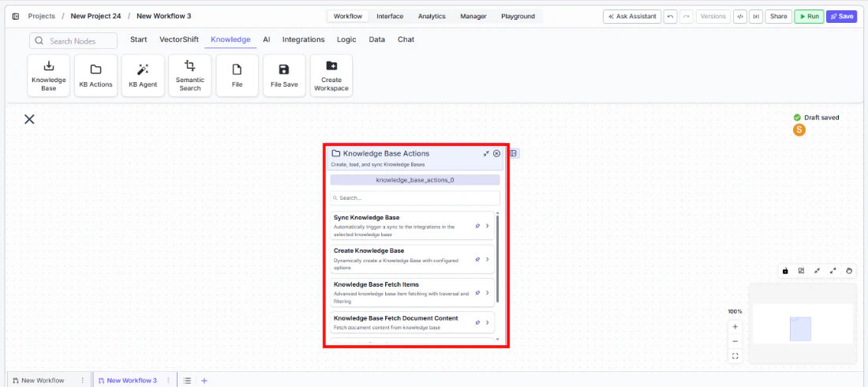
Task: Open the code view icon
Action: (739, 17)
